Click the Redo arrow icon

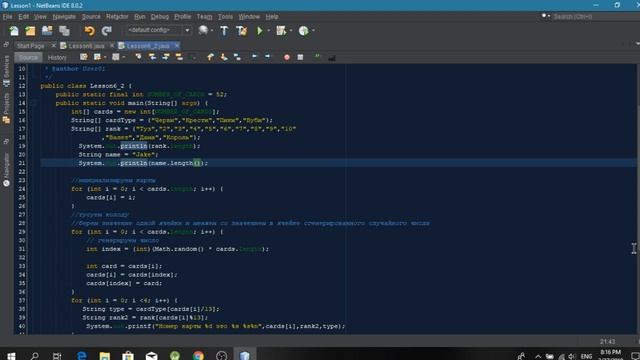tap(107, 31)
